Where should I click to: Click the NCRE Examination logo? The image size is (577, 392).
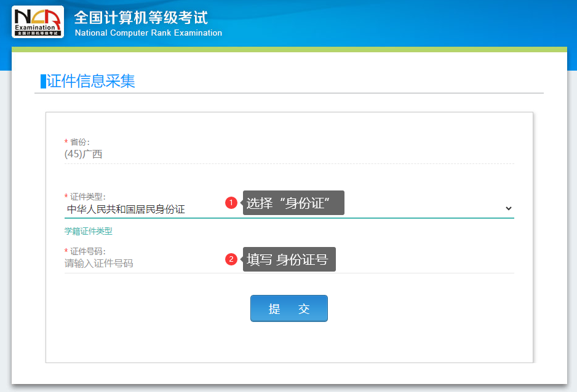point(38,22)
